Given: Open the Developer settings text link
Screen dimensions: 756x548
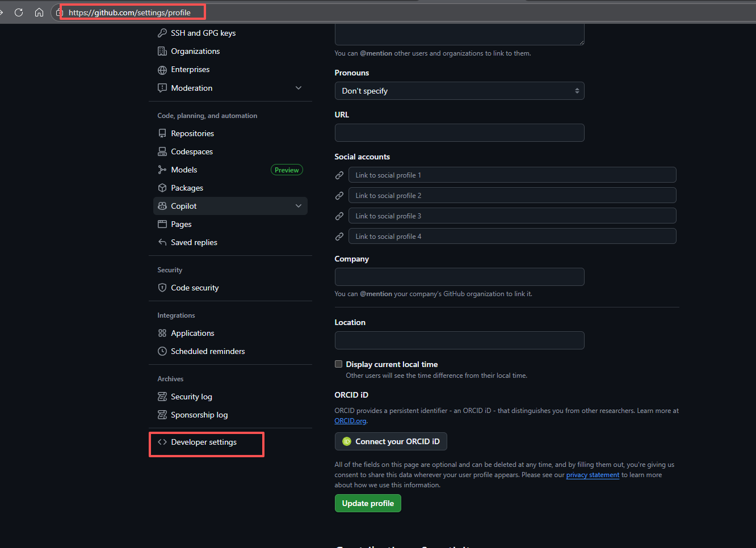Looking at the screenshot, I should pos(204,442).
